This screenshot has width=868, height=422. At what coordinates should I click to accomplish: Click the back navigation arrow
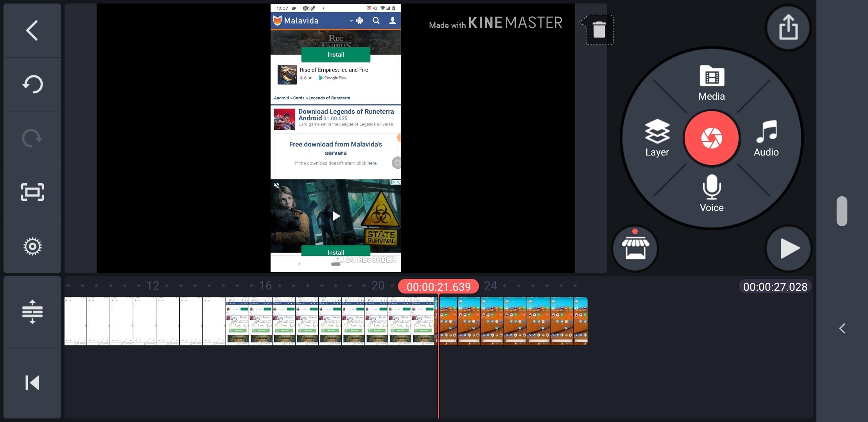pyautogui.click(x=32, y=30)
